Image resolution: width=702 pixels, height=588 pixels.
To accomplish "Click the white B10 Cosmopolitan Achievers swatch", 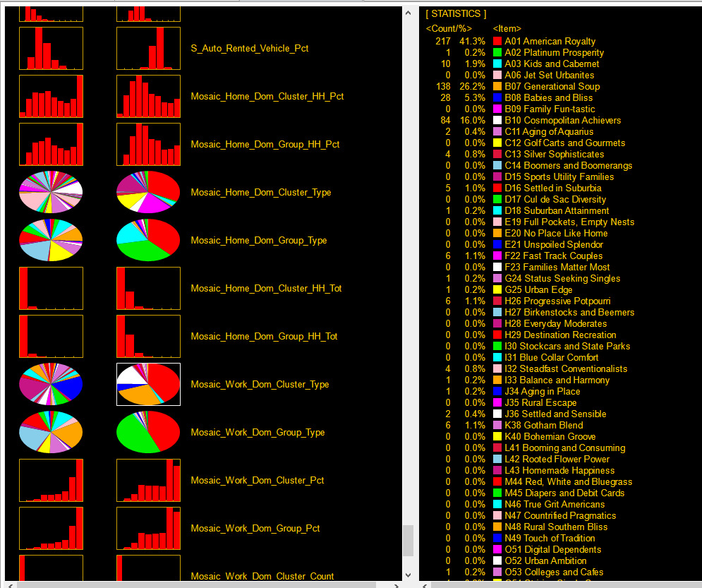I will coord(497,120).
